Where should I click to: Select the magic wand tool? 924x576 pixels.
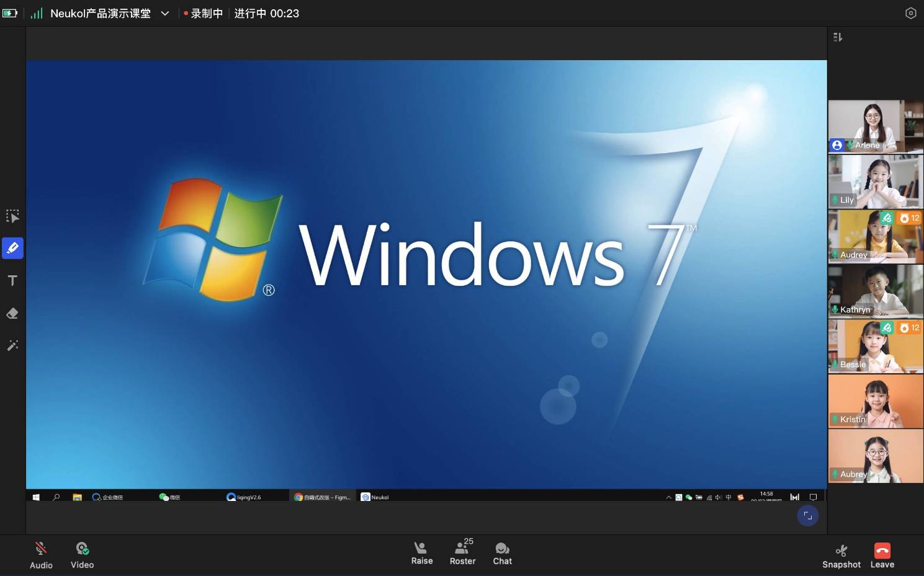[x=12, y=345]
